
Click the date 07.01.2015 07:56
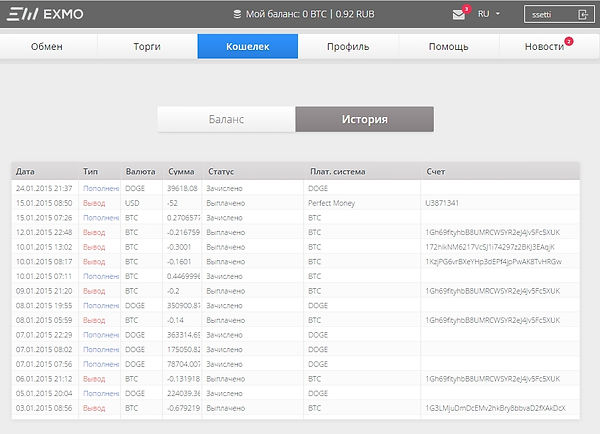point(44,364)
